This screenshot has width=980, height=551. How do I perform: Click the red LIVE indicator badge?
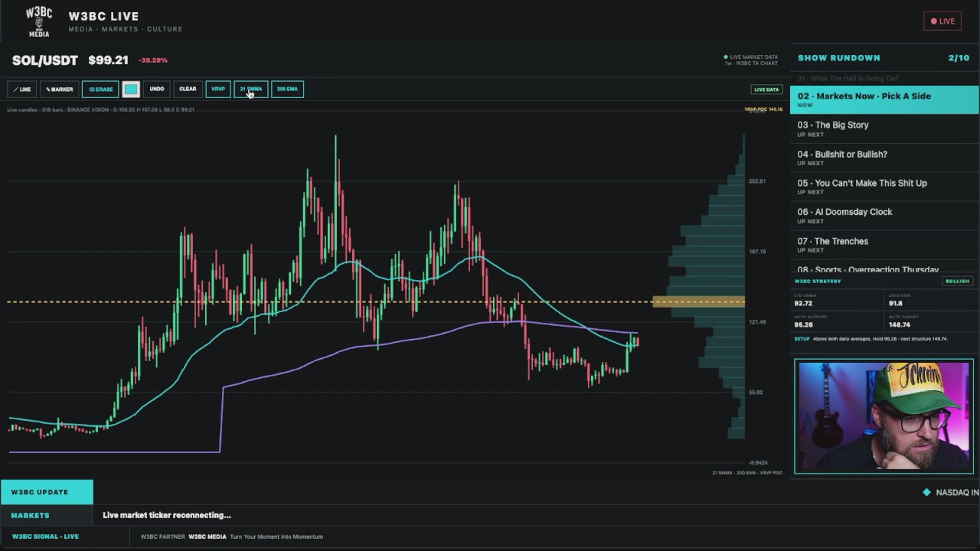(942, 21)
